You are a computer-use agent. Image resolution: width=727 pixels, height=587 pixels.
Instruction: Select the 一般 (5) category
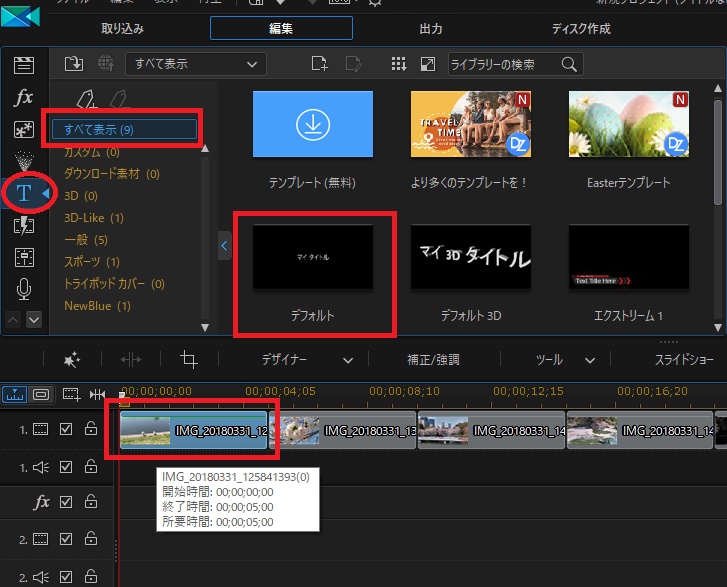pos(86,240)
